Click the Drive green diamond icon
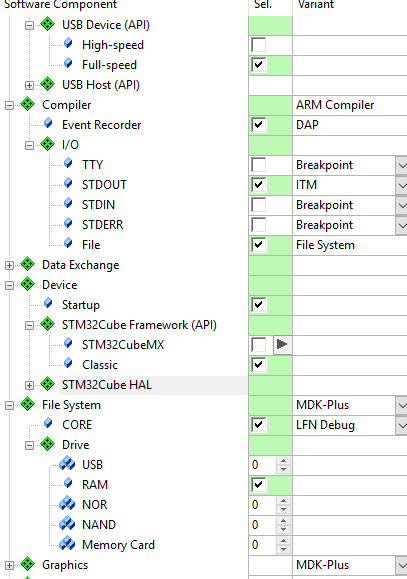 47,444
